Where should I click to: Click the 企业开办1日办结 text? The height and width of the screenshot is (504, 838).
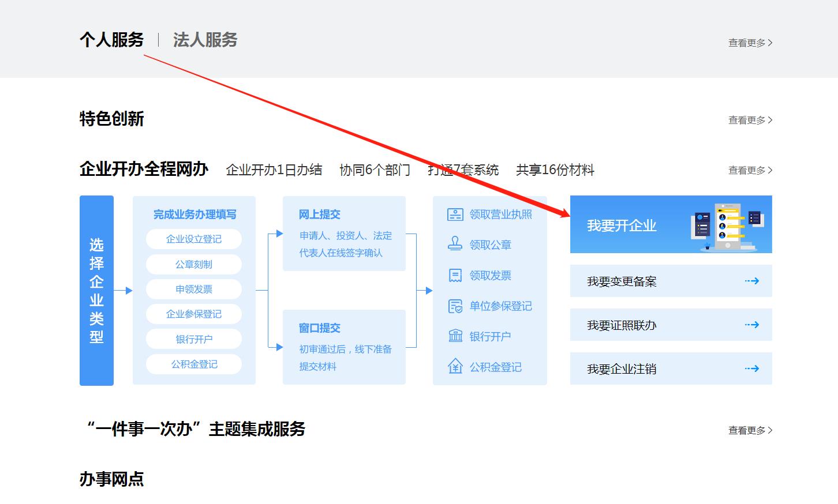tap(274, 170)
